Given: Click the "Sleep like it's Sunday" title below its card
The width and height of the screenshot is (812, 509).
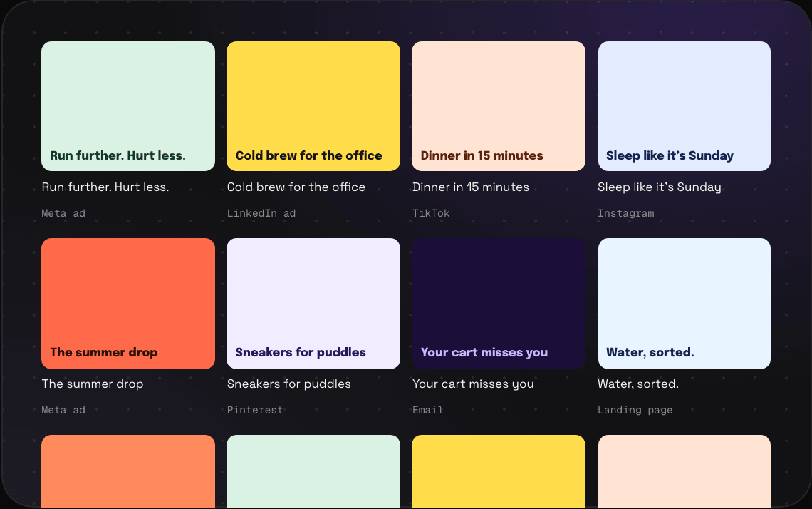Looking at the screenshot, I should coord(660,187).
